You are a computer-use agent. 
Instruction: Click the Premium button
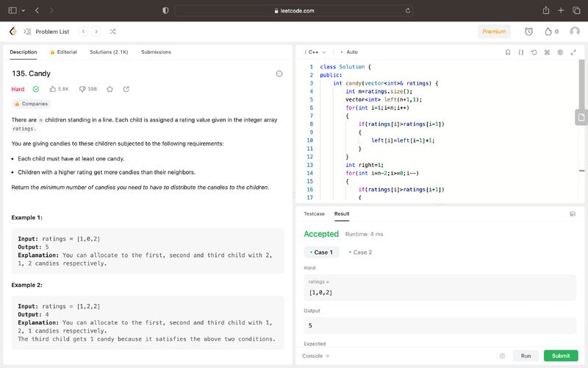(494, 32)
